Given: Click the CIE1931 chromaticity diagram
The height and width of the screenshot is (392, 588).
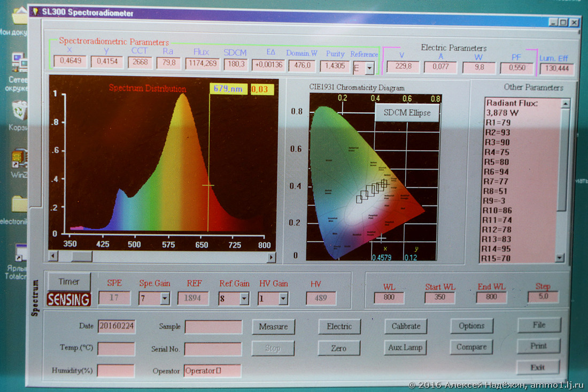Looking at the screenshot, I should [x=373, y=177].
